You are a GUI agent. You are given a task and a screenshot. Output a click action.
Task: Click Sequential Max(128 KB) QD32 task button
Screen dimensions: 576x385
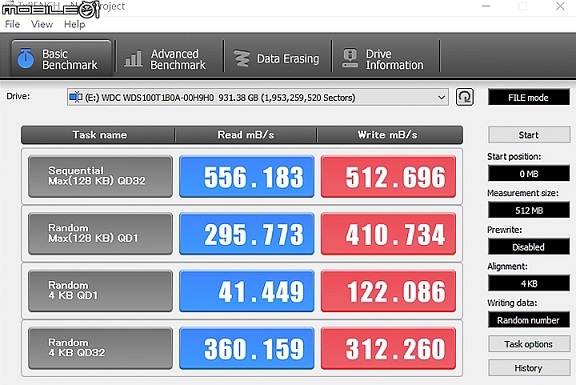pyautogui.click(x=100, y=176)
